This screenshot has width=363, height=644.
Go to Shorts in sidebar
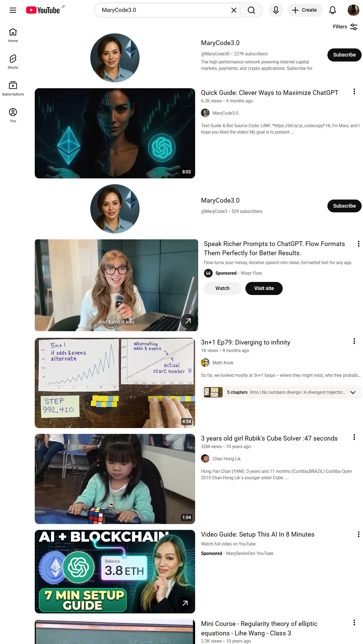tap(13, 62)
